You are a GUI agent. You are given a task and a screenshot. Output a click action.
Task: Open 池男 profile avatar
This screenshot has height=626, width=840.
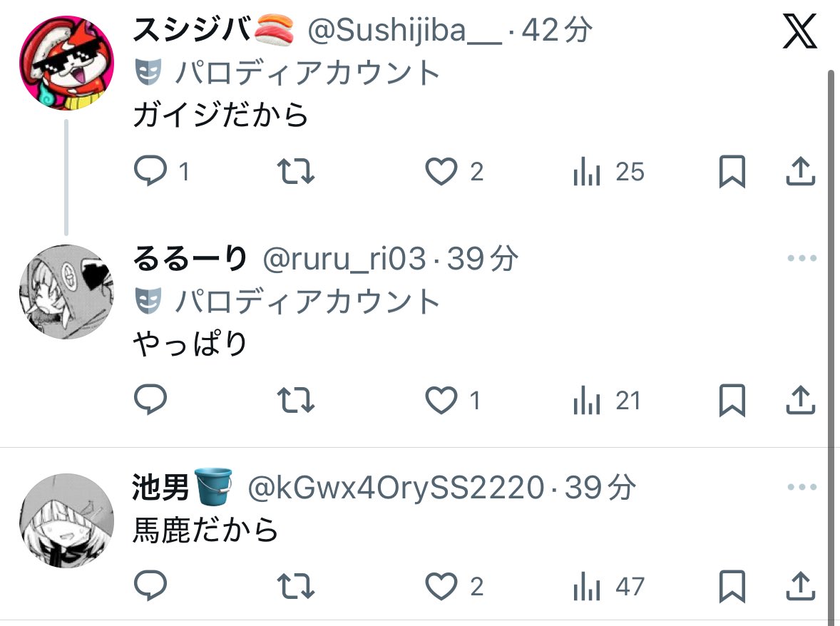pos(66,520)
